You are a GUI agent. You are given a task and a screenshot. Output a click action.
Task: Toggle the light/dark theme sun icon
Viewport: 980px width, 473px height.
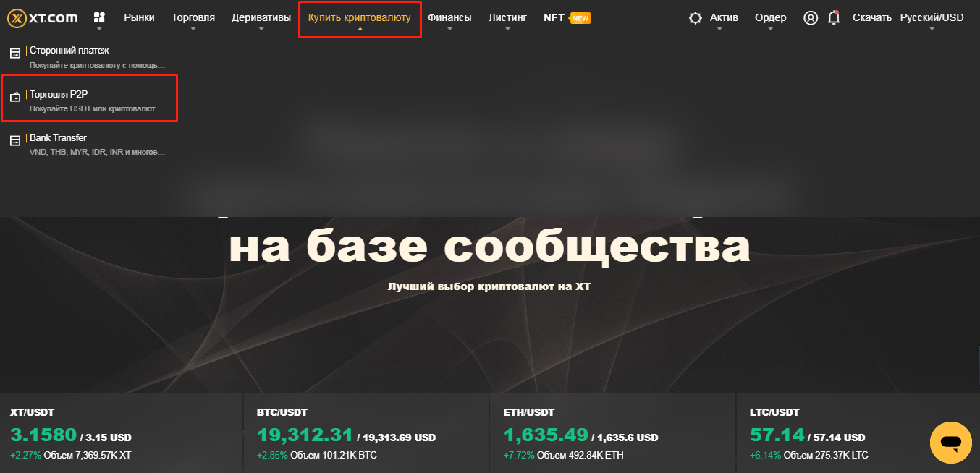point(696,18)
